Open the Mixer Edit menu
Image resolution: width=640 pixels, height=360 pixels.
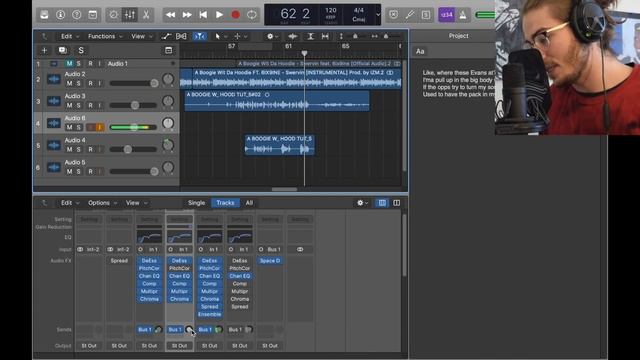point(69,203)
